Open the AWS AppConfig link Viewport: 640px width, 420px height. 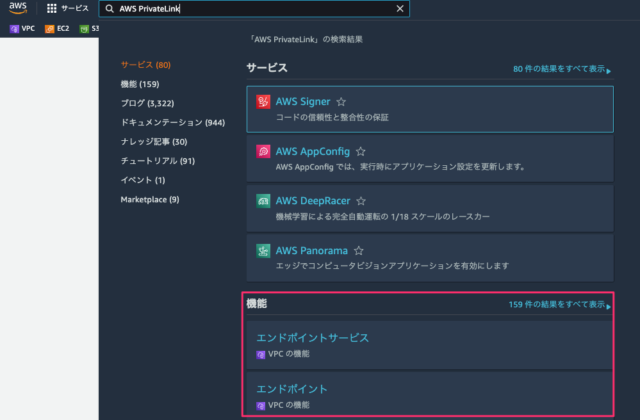[x=313, y=151]
